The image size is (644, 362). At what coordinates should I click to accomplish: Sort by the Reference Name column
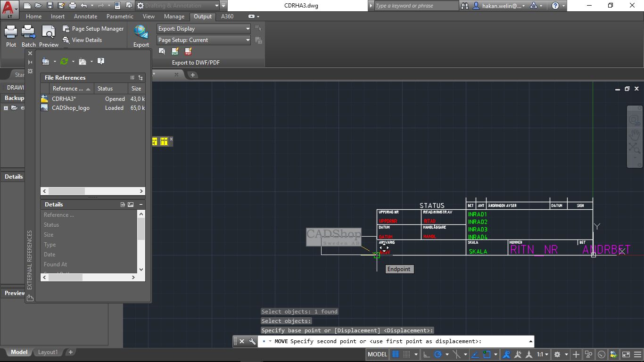pos(72,89)
